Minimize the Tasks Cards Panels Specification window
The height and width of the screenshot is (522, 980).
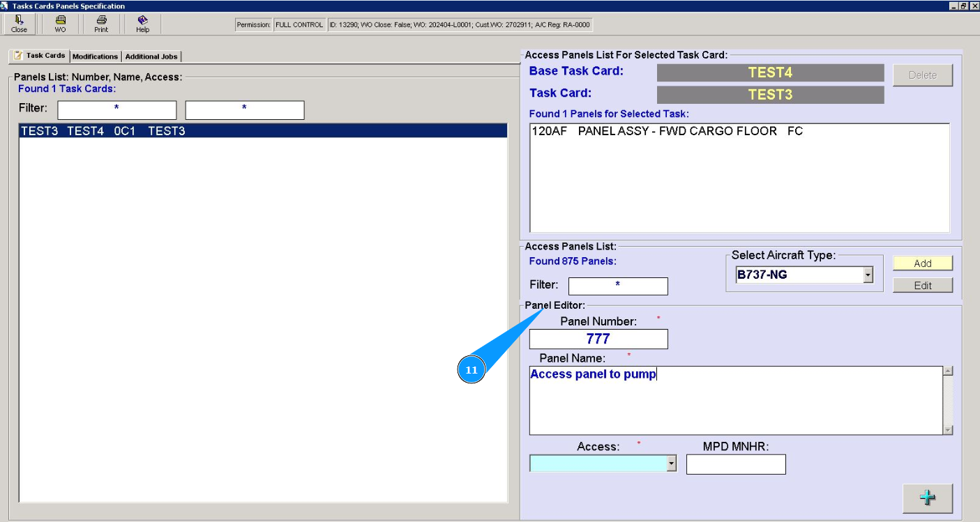[953, 6]
